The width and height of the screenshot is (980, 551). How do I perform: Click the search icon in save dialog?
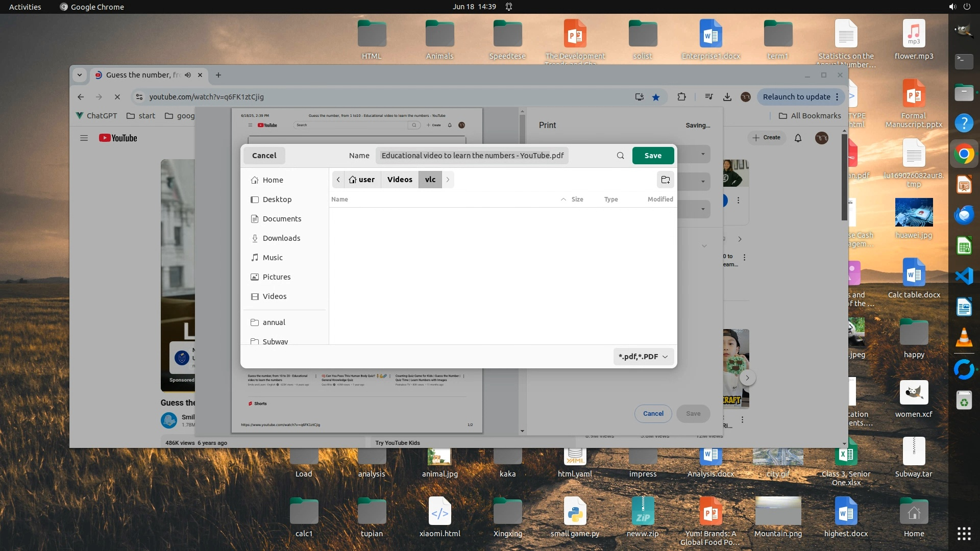point(620,156)
